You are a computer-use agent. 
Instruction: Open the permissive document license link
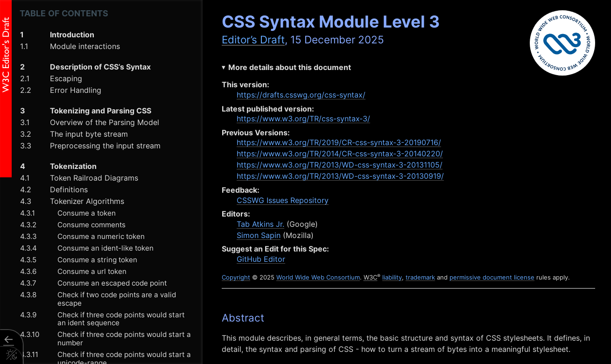(492, 277)
